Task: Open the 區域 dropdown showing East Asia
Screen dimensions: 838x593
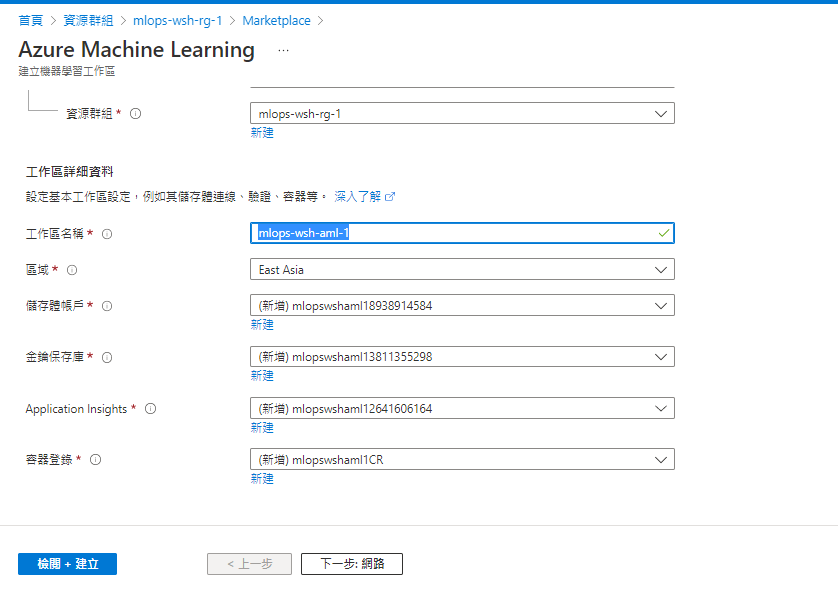Action: pos(462,269)
